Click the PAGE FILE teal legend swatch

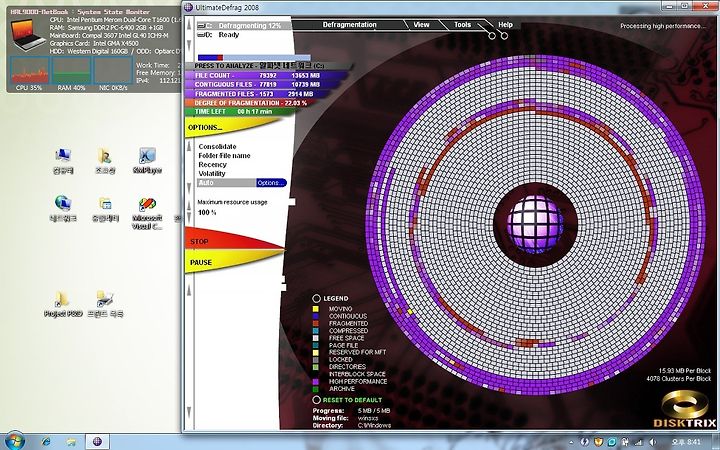coord(316,345)
